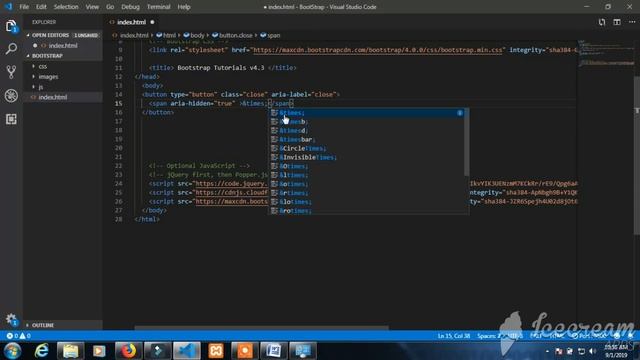
Task: Open XAMPP from the taskbar
Action: 216,351
